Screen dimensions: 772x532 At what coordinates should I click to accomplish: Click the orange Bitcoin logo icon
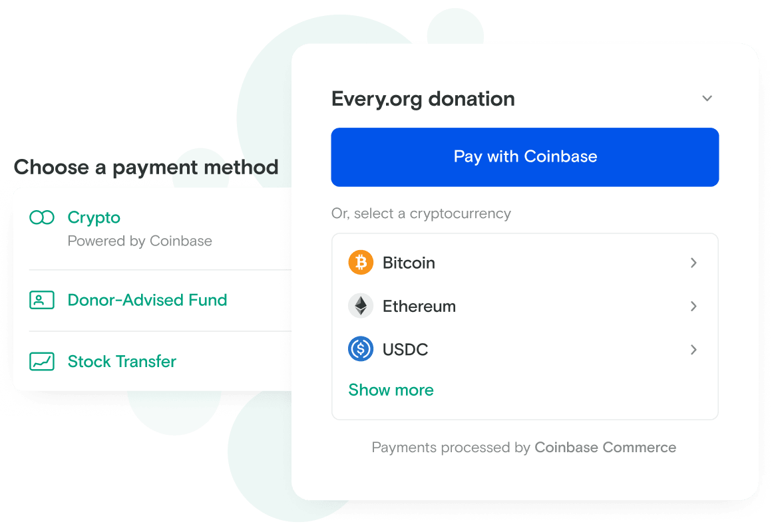pos(361,262)
